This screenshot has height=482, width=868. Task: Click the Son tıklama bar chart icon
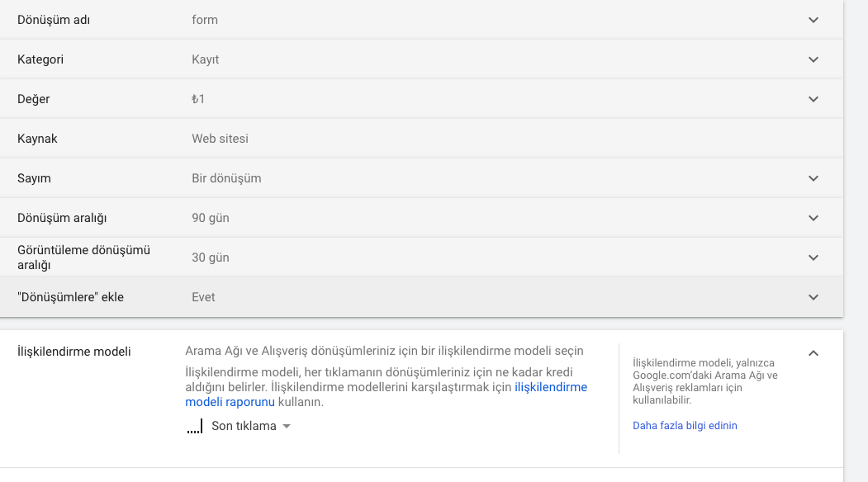[x=194, y=426]
